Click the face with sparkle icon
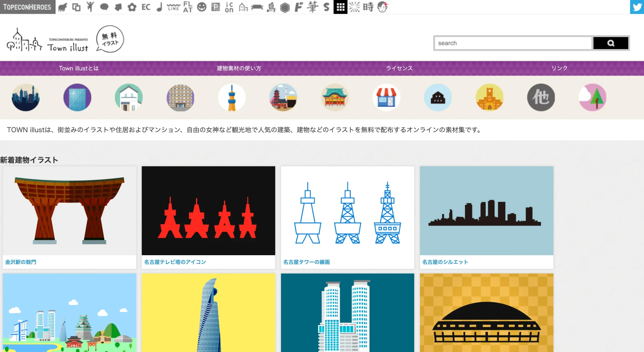This screenshot has width=644, height=352. (x=383, y=7)
